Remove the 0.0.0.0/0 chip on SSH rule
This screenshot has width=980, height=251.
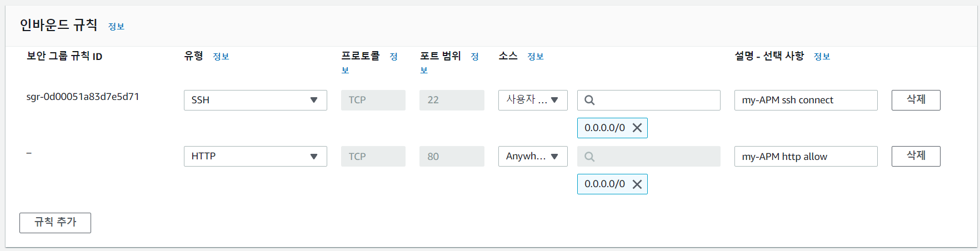pos(637,128)
